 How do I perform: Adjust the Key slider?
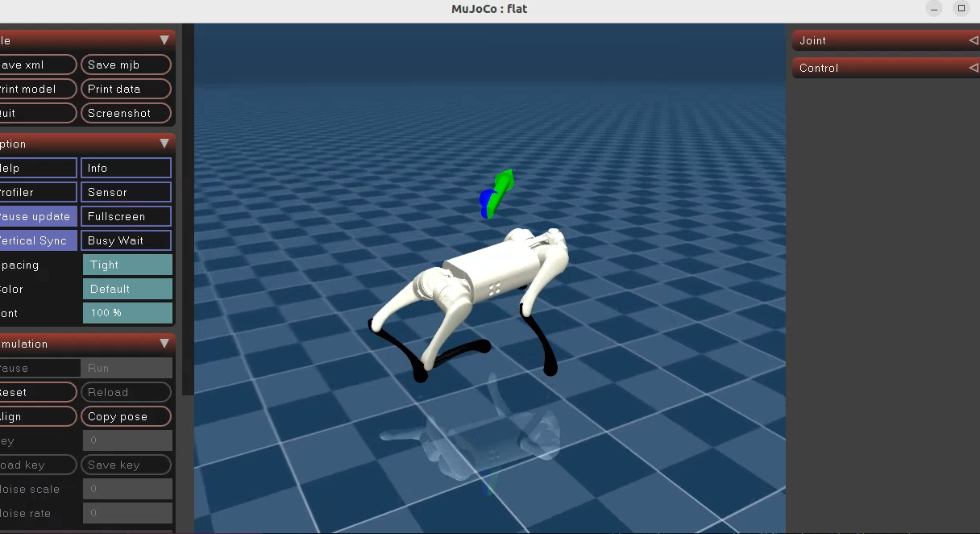127,440
